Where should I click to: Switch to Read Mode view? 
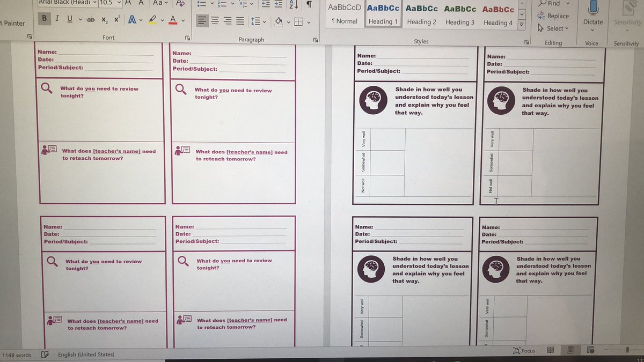550,350
